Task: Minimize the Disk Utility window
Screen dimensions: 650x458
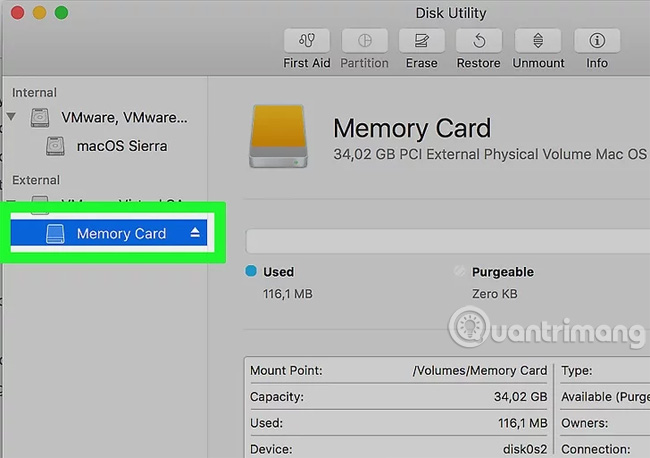Action: click(x=40, y=12)
